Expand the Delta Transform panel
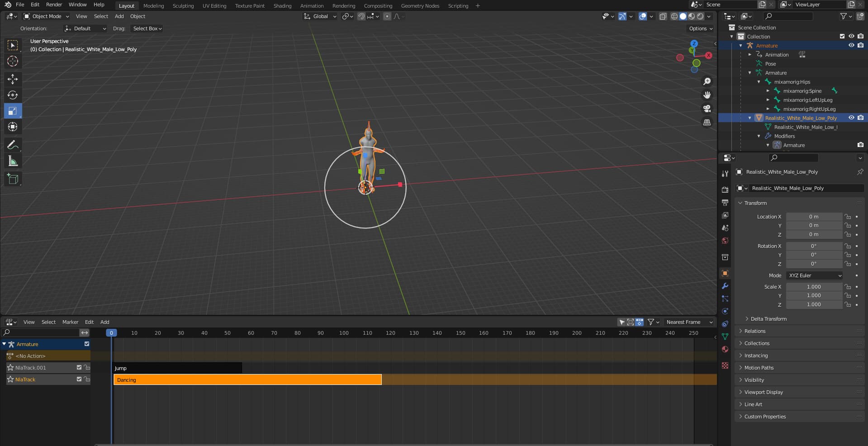 click(768, 319)
